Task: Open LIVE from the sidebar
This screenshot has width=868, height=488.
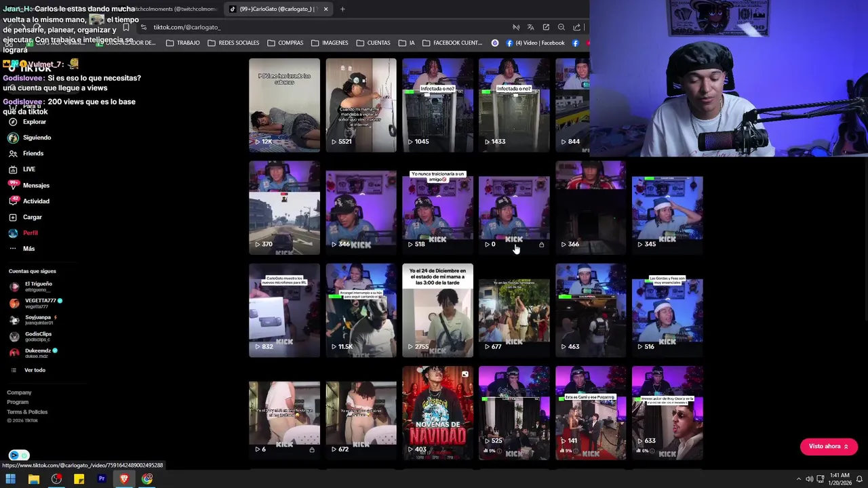Action: (22, 169)
